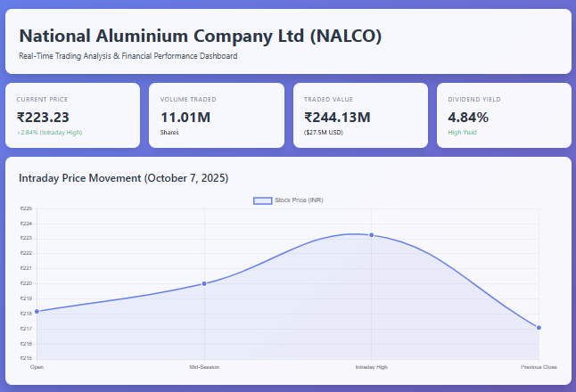Select the Intraday High data point
Viewport: 576px width, 392px height.
click(372, 235)
